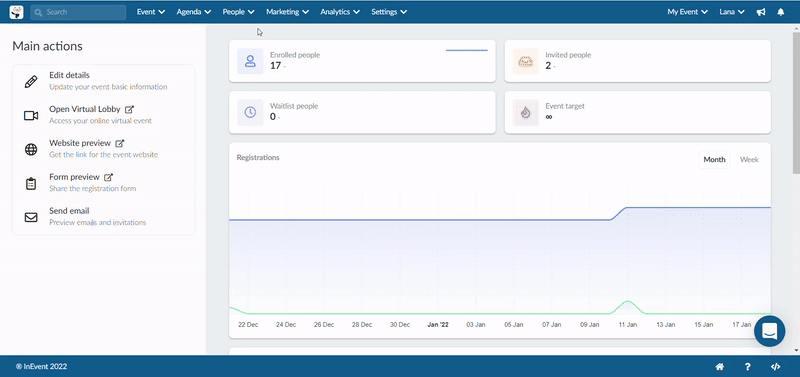Click the Search input field

point(78,12)
